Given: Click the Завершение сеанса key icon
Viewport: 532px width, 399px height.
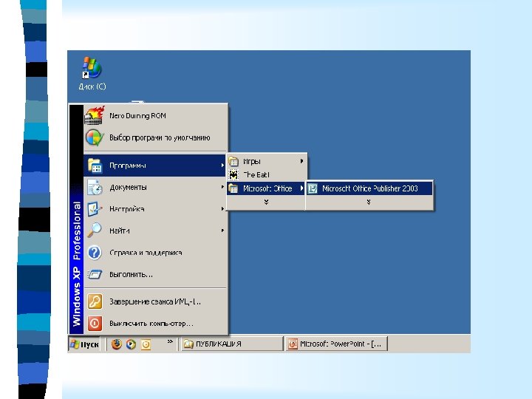Looking at the screenshot, I should (95, 301).
